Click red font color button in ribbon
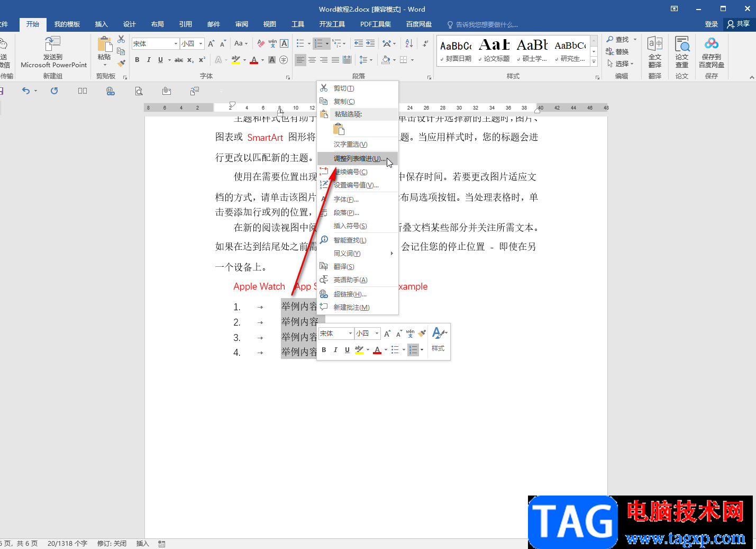This screenshot has height=549, width=756. 254,60
